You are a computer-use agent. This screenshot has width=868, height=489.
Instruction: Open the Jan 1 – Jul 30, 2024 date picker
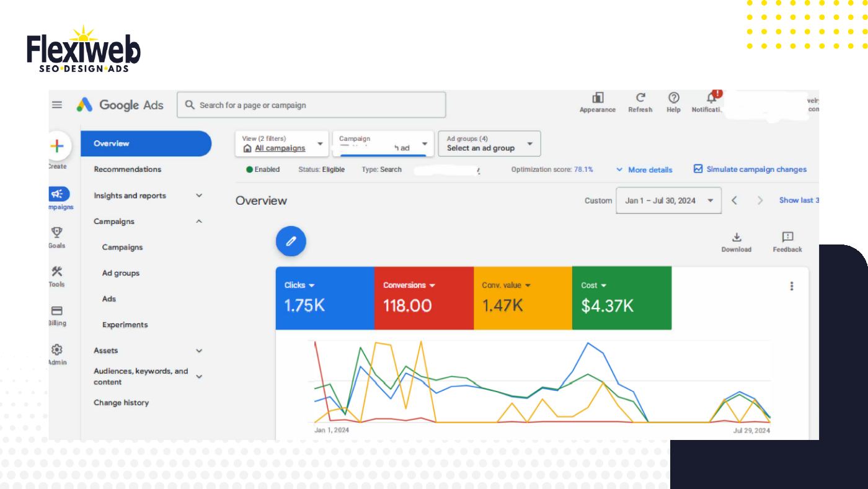668,200
